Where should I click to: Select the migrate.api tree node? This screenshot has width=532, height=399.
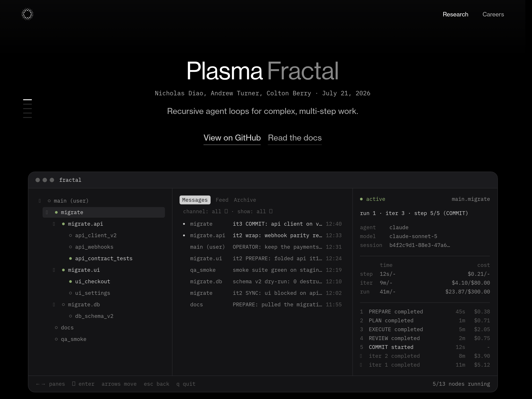(x=85, y=224)
